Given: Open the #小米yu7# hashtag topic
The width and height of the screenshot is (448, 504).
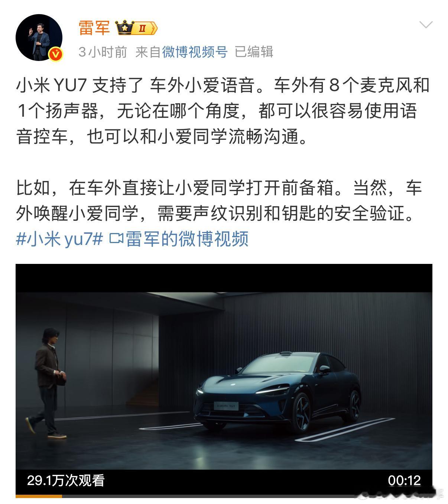Looking at the screenshot, I should pos(59,239).
